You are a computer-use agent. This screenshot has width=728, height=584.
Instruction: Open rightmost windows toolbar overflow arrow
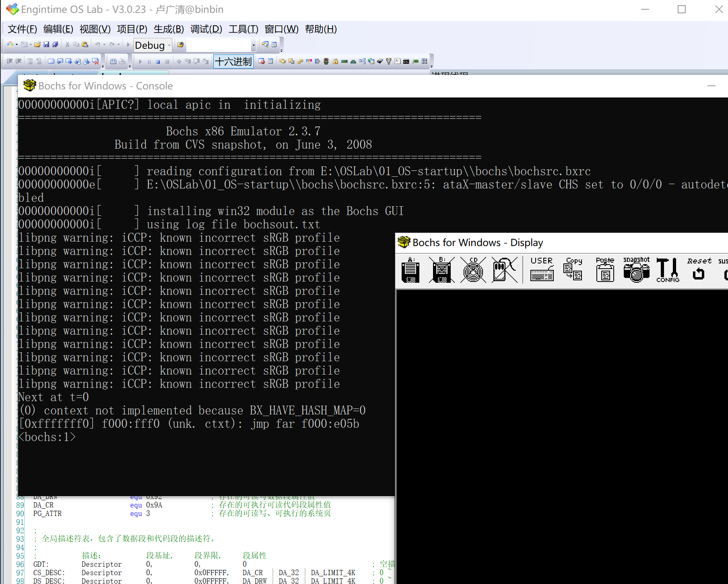[431, 67]
